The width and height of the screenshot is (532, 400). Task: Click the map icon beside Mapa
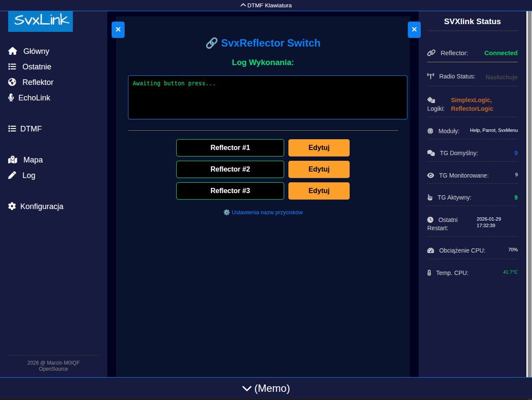pos(13,160)
